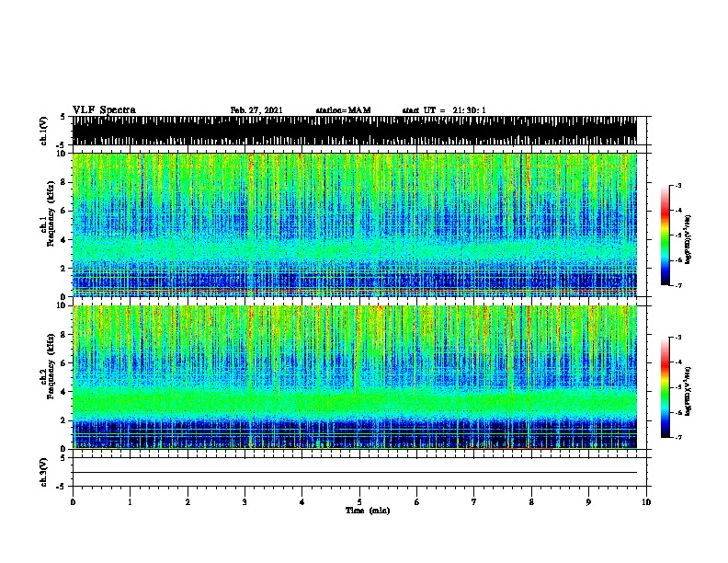Select the date text "Feb. 27, 2021"

[256, 110]
